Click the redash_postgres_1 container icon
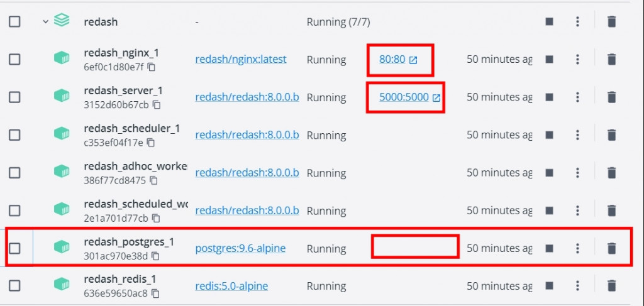Screen dimensions: 644x306 62,246
